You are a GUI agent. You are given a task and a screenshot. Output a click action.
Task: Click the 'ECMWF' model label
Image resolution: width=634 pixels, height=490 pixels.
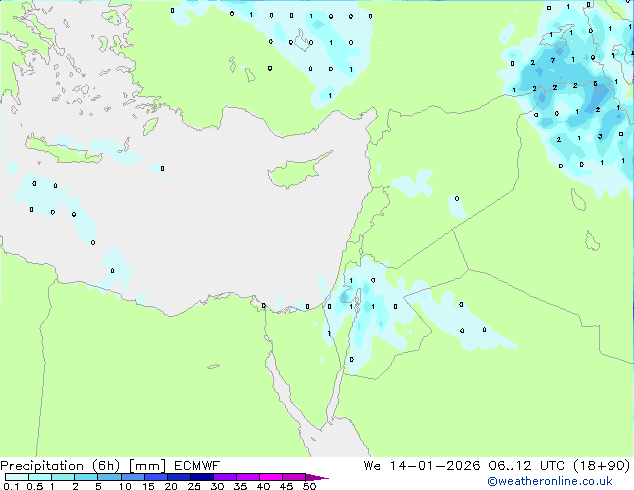pos(197,466)
